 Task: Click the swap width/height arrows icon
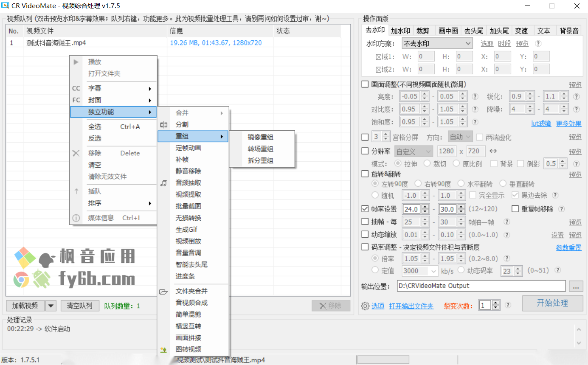pyautogui.click(x=493, y=151)
